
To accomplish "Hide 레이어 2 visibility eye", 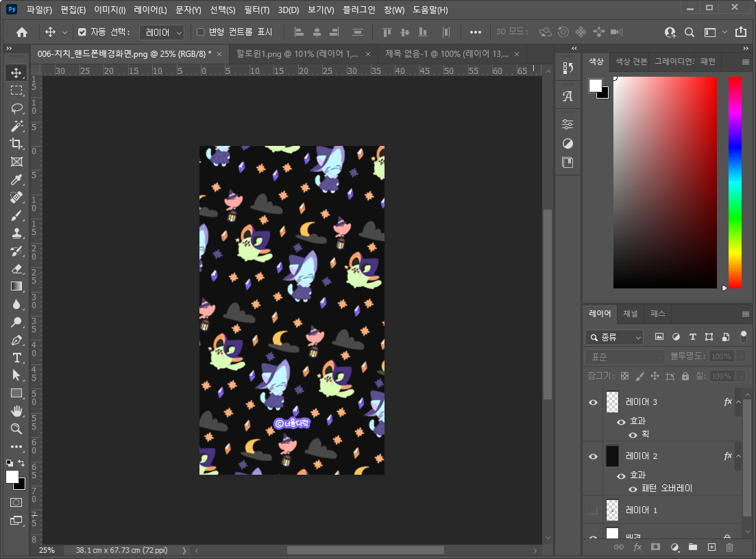I will tap(593, 456).
